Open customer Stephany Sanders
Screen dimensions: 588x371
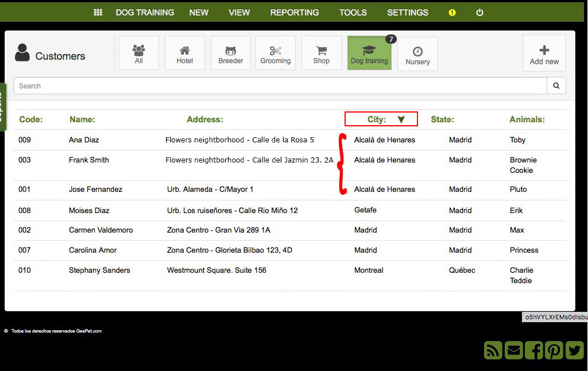pos(99,270)
